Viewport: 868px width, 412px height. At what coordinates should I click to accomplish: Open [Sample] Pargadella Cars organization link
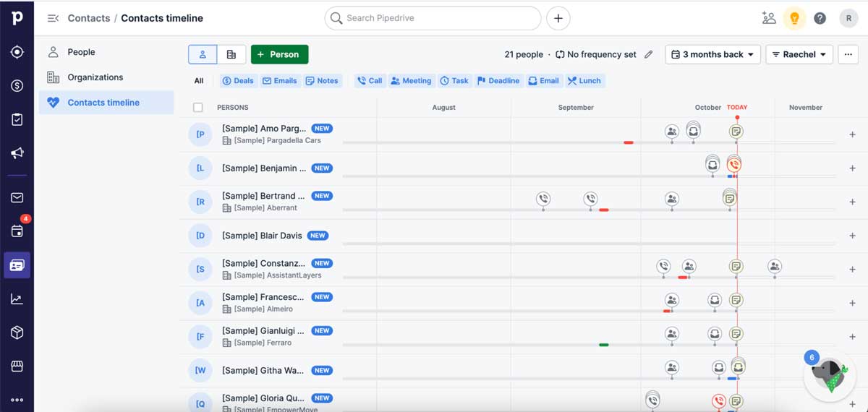(x=277, y=140)
